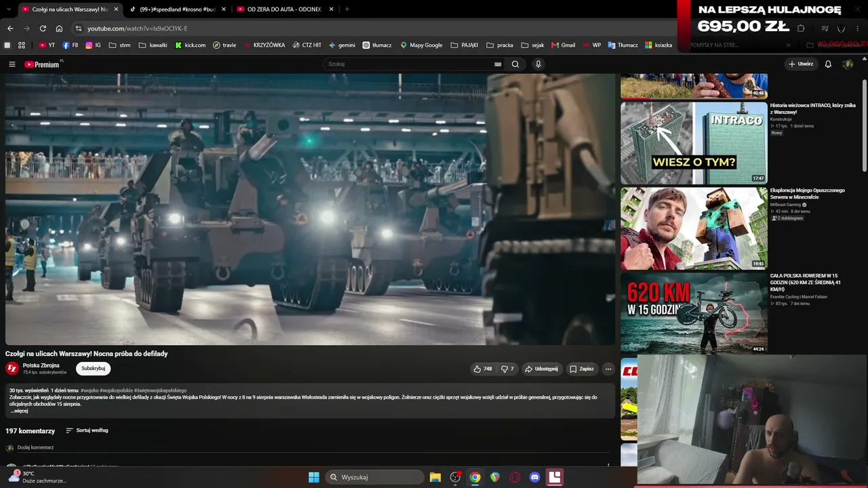This screenshot has width=868, height=488.
Task: Open the PAJĄKI bookmarks folder
Action: [x=464, y=45]
